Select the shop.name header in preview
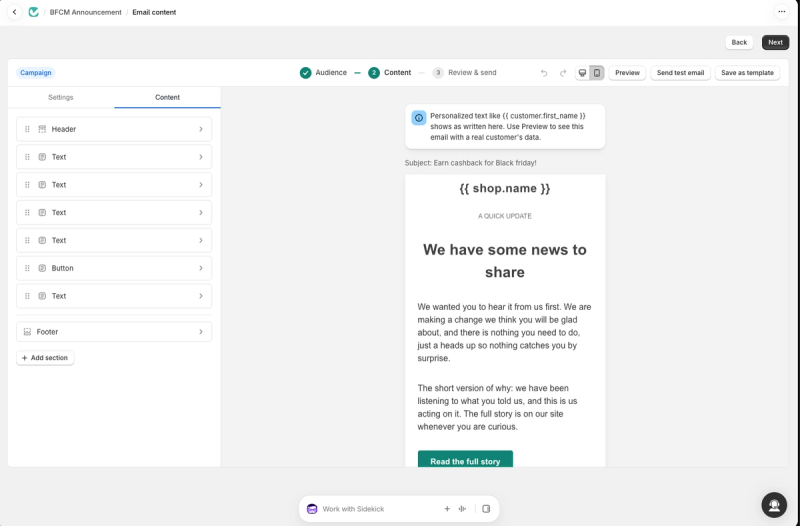Viewport: 800px width, 526px height. 505,188
